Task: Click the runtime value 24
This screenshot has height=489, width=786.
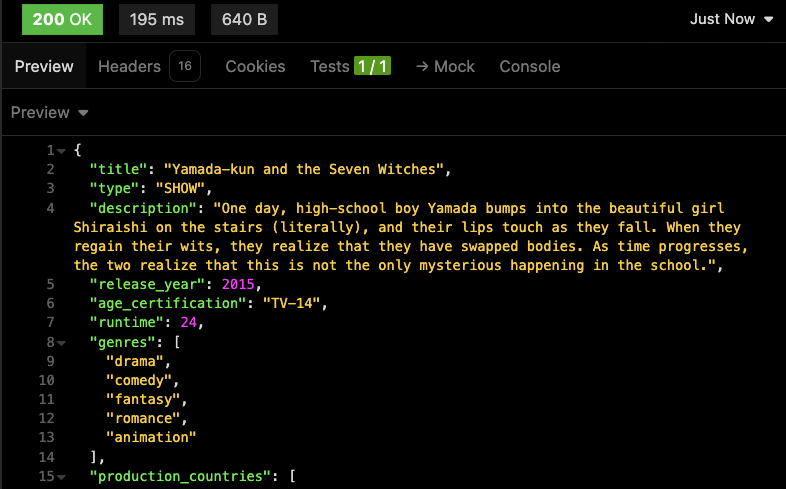Action: point(188,322)
